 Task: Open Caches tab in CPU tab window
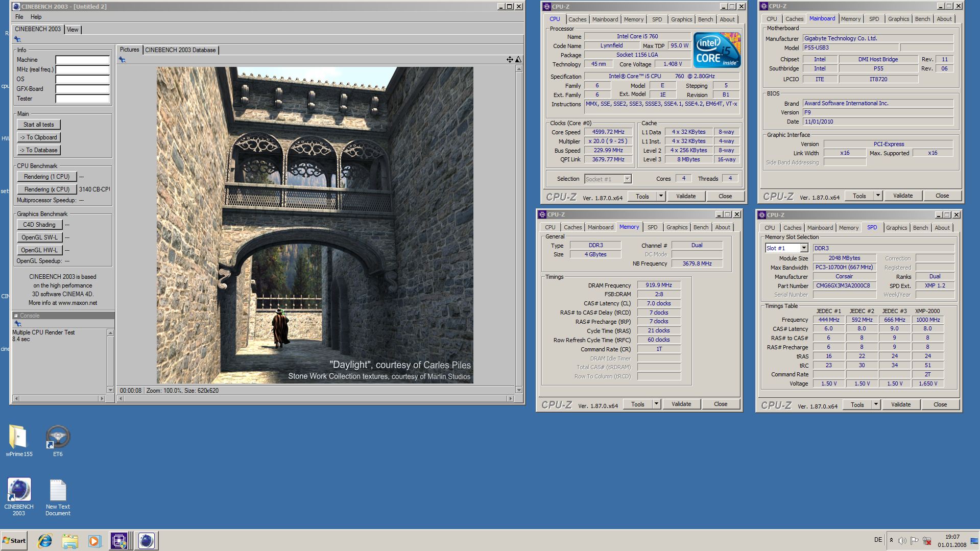tap(578, 19)
